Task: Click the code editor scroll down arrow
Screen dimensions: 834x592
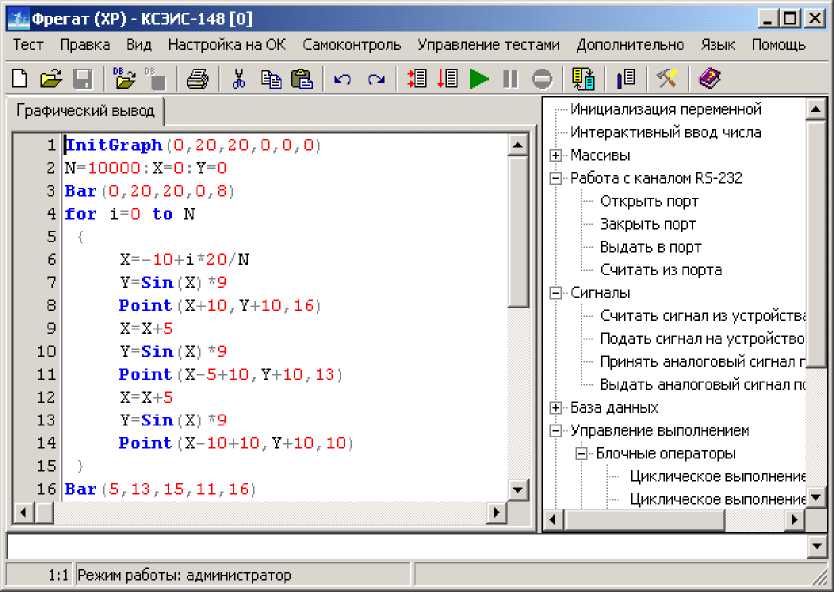Action: (518, 490)
